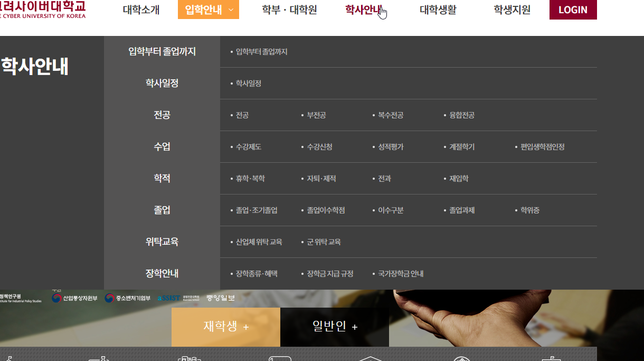Screen dimensions: 644x361
Task: Open the 편입생학점인정 link
Action: coord(543,147)
